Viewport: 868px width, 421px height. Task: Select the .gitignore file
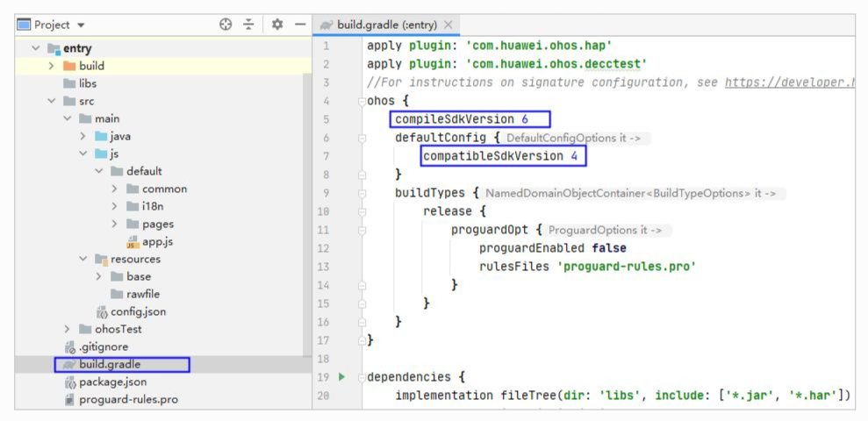(x=103, y=346)
